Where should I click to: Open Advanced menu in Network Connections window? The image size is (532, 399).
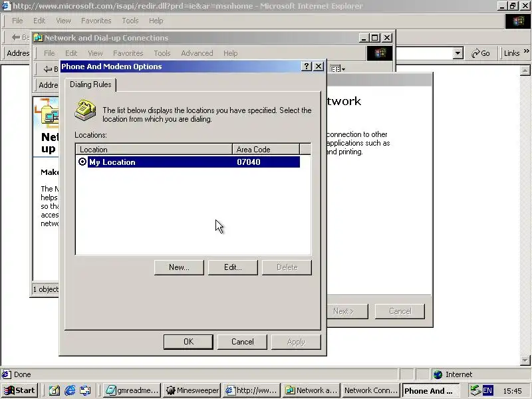(x=197, y=53)
